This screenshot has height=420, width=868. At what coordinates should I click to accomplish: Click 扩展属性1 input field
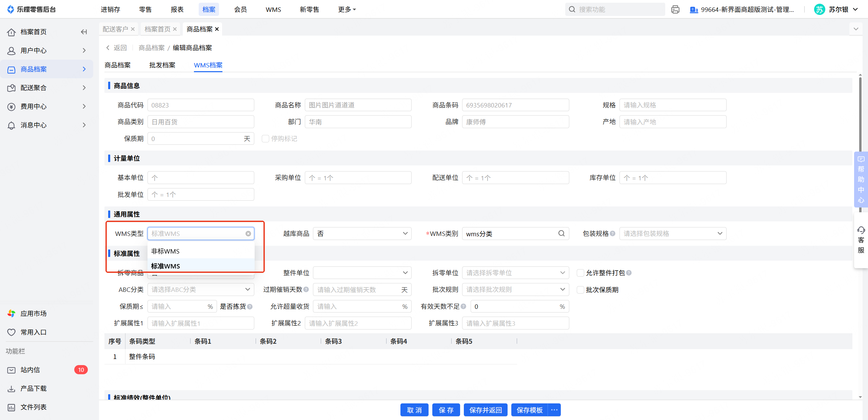click(201, 323)
